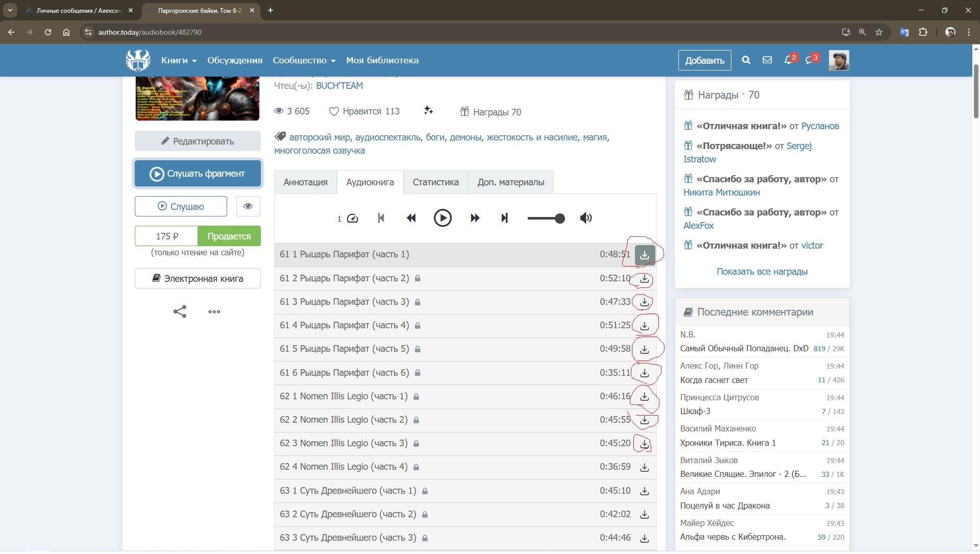The image size is (980, 554).
Task: Click 'Показать все награды' link
Action: click(x=762, y=272)
